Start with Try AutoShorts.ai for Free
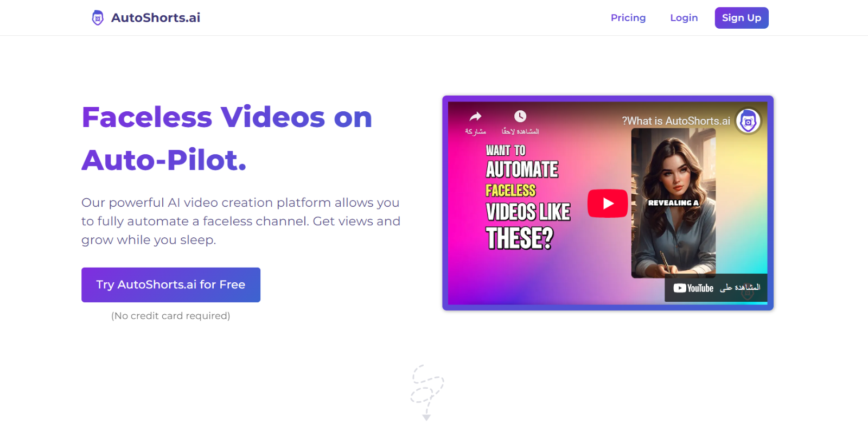The width and height of the screenshot is (868, 437). (171, 285)
